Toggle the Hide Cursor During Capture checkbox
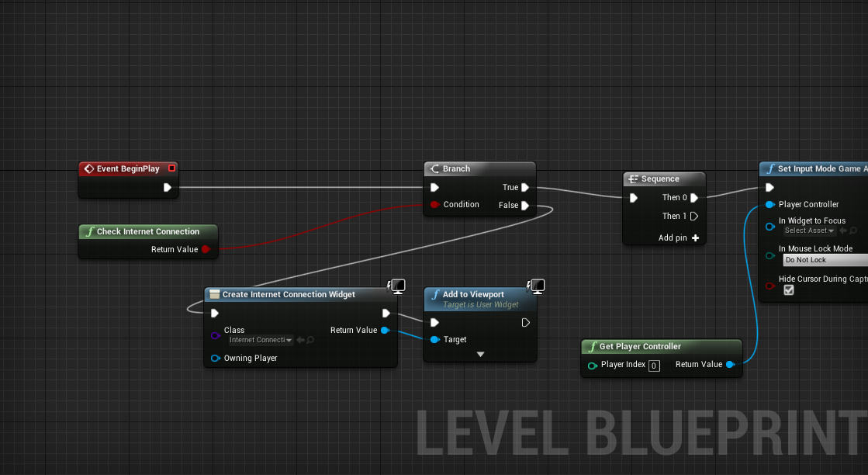 click(x=789, y=290)
